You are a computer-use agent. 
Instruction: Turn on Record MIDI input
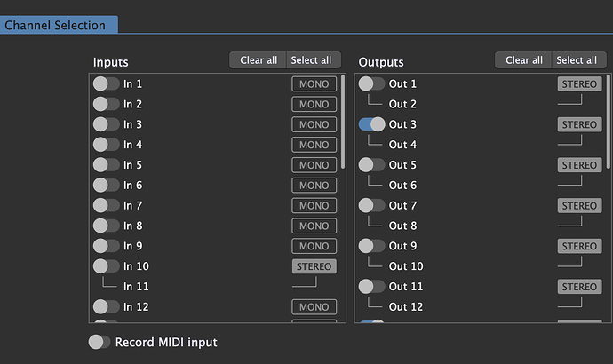tap(100, 342)
